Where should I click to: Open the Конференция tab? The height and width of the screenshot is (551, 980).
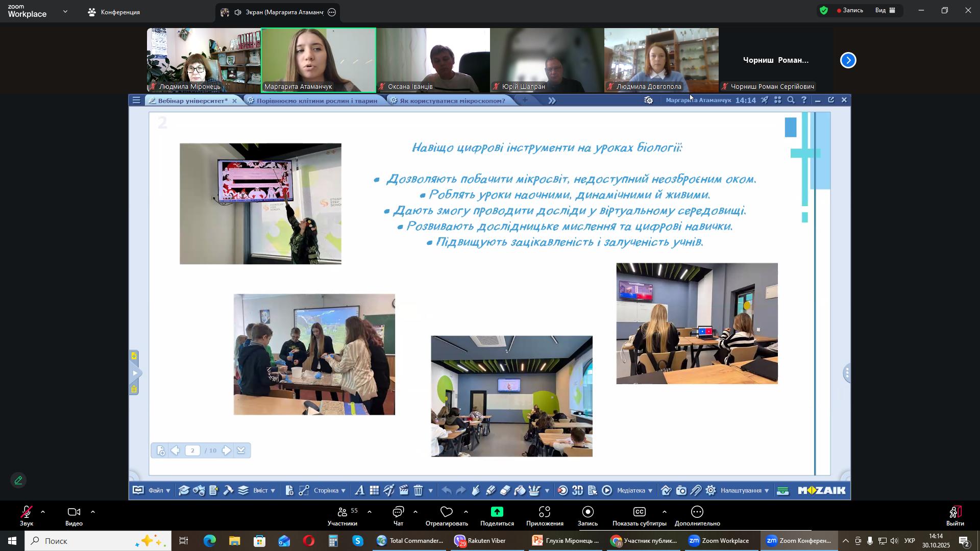tap(114, 12)
